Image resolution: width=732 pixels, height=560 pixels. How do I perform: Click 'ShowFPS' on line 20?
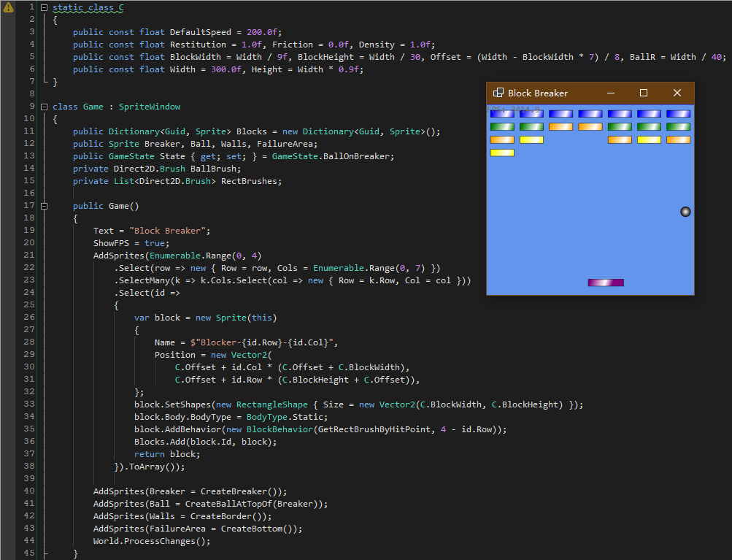coord(111,243)
